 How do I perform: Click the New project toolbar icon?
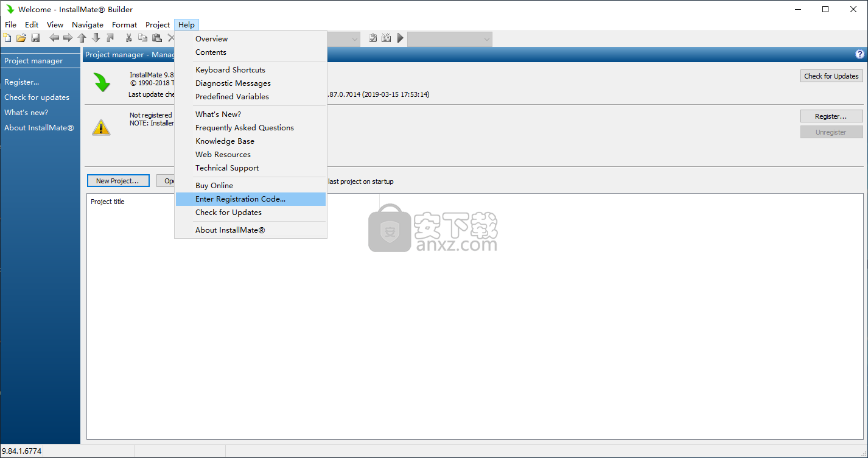tap(7, 38)
